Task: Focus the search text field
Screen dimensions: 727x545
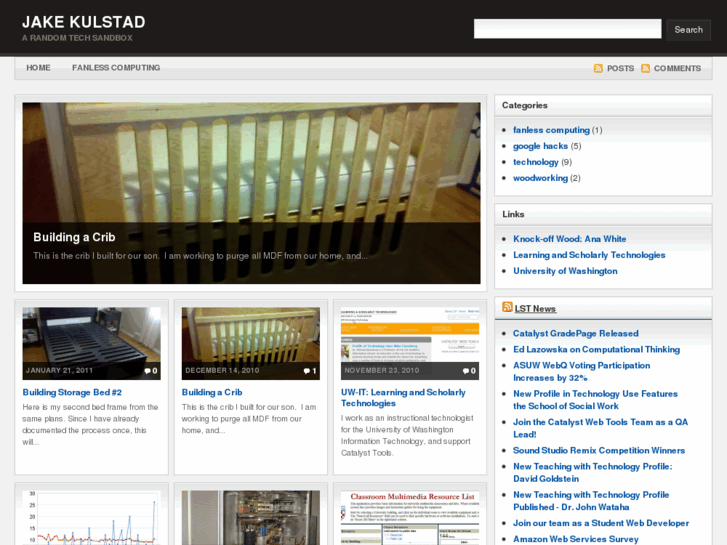Action: 568,29
